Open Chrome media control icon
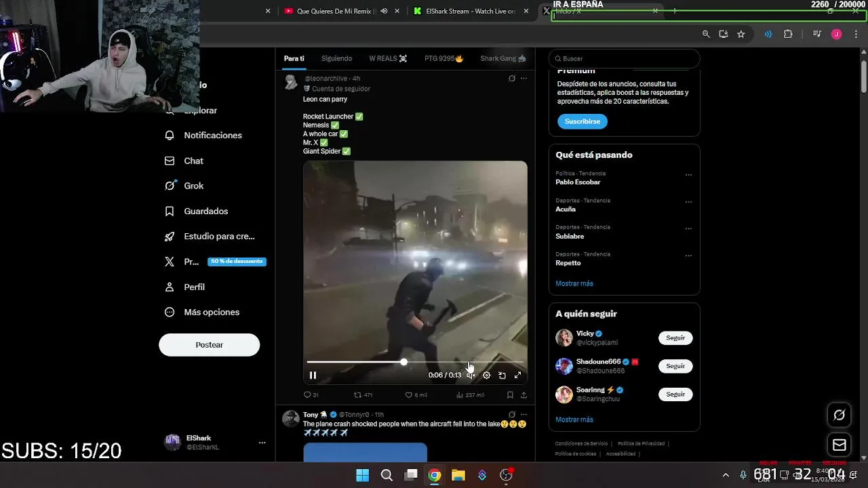This screenshot has width=868, height=488. pyautogui.click(x=817, y=34)
